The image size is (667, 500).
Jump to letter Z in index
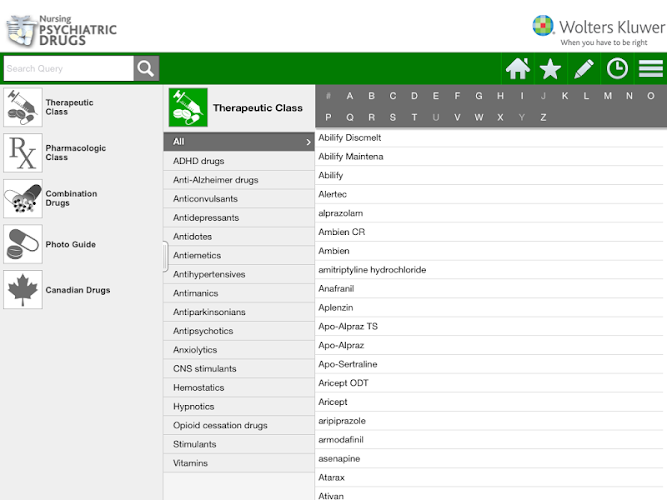pyautogui.click(x=543, y=117)
